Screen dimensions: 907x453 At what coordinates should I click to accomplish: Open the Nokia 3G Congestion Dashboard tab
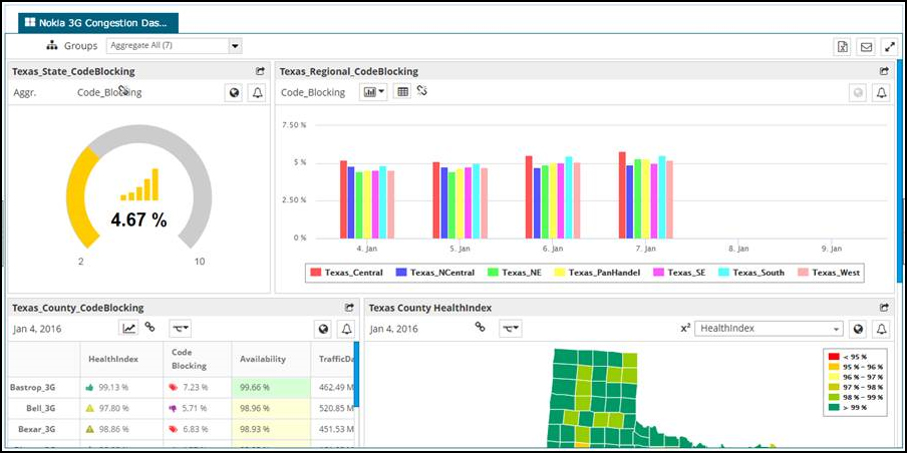(x=98, y=23)
